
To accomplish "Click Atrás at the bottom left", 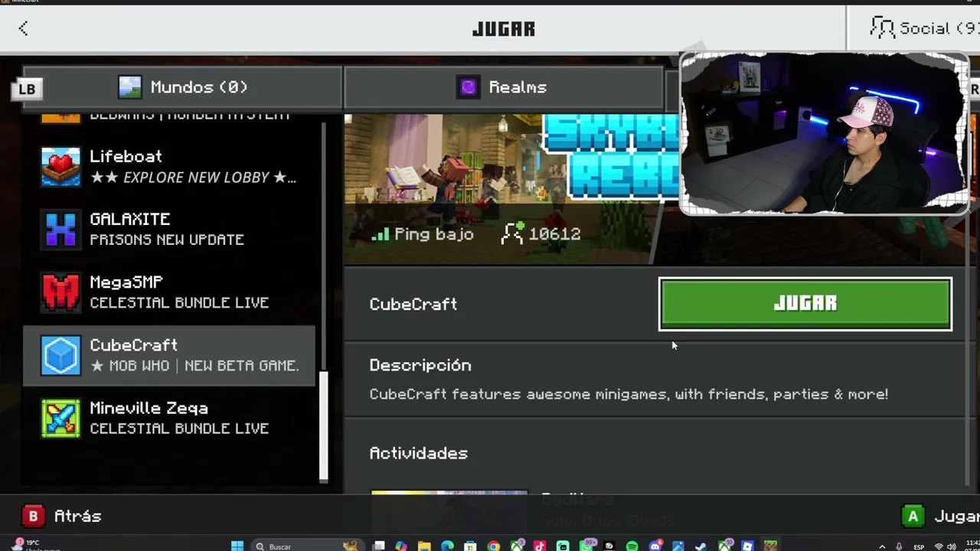I will [x=77, y=517].
